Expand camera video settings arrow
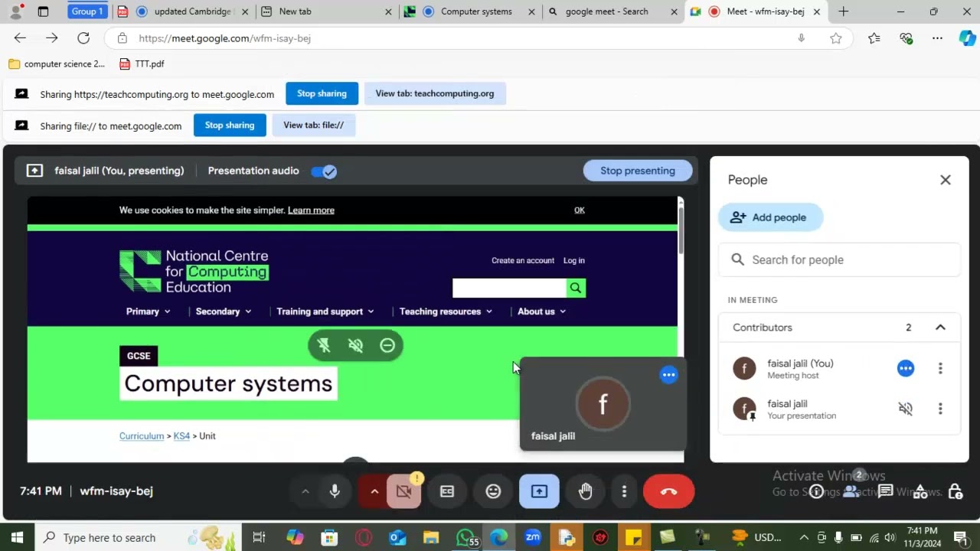This screenshot has height=551, width=980. point(374,491)
